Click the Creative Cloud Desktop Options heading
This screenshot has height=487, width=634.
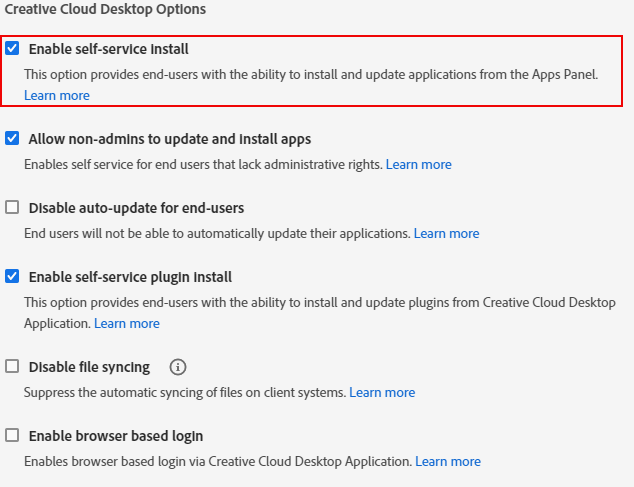pyautogui.click(x=105, y=9)
